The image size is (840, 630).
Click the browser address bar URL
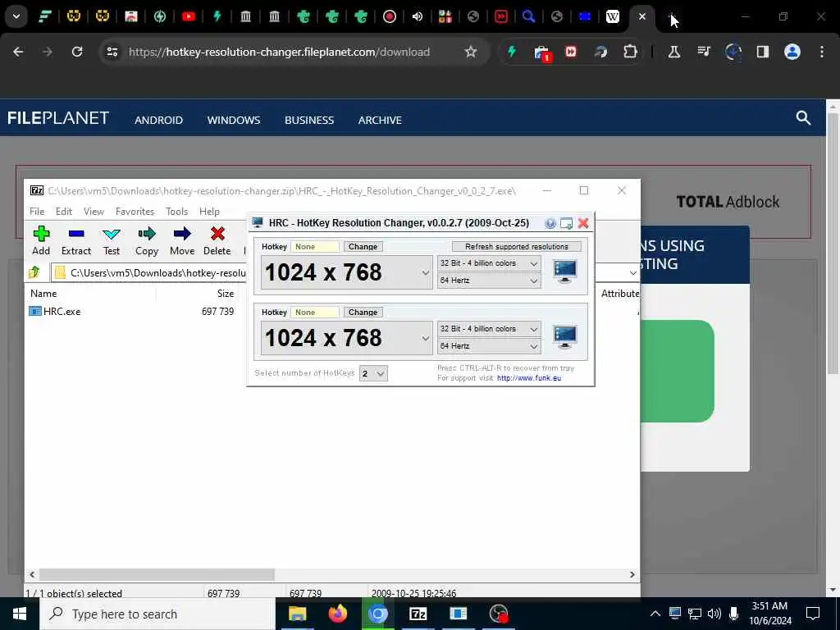279,52
